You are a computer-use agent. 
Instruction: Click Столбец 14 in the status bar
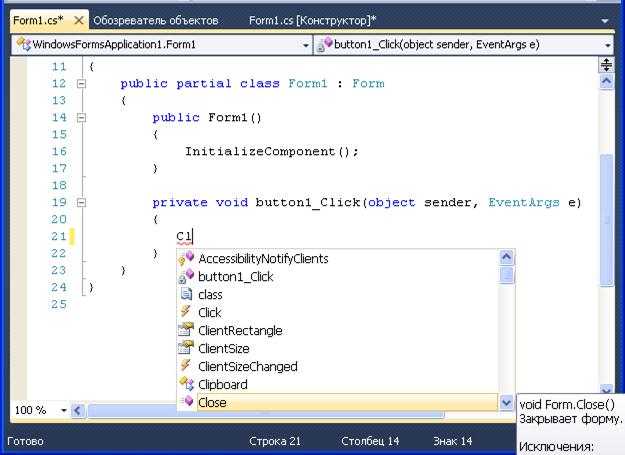[370, 441]
